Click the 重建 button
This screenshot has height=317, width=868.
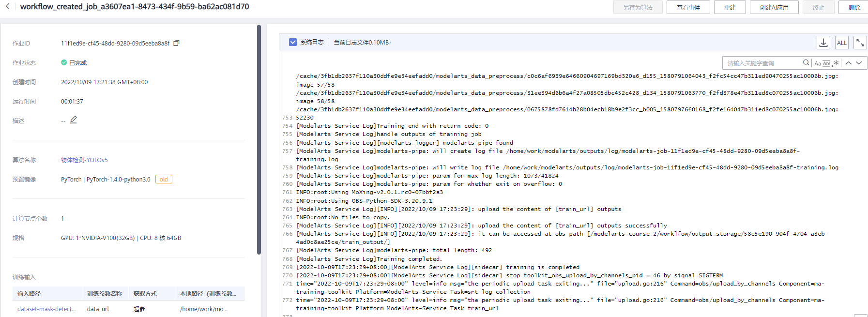pos(730,7)
